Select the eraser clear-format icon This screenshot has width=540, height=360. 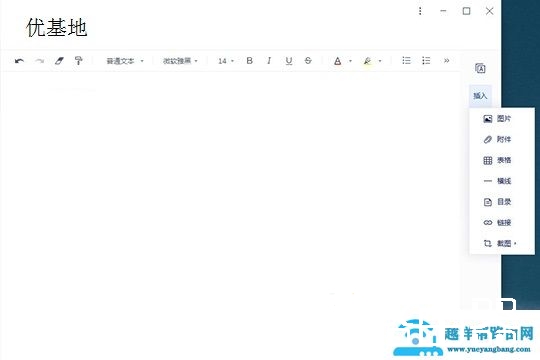59,61
